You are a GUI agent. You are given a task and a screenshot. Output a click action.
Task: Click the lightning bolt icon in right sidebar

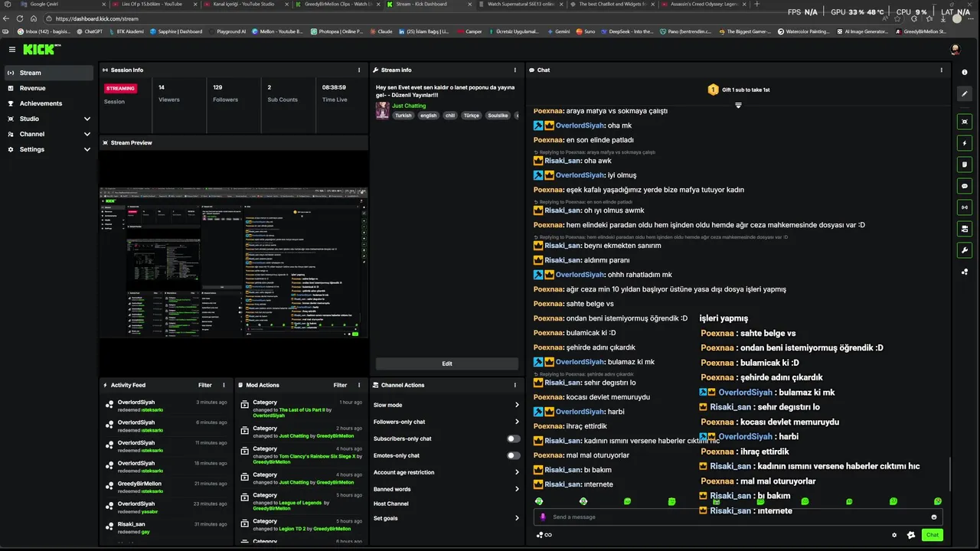pyautogui.click(x=965, y=143)
